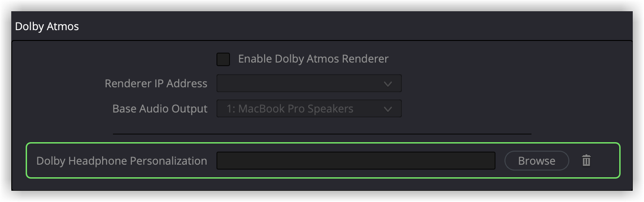This screenshot has width=644, height=202.
Task: Click the Enable Dolby Atmos Renderer label text
Action: coord(313,59)
